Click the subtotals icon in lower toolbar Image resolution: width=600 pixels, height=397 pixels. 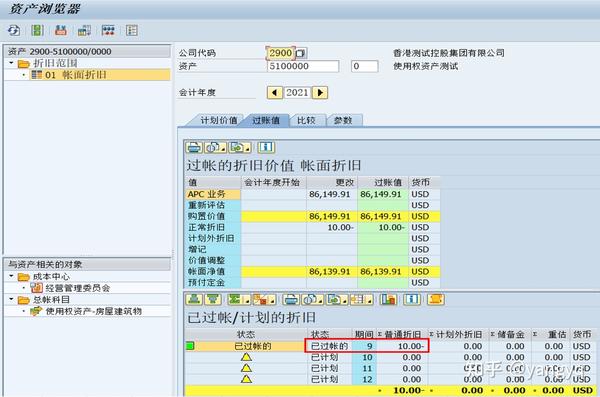coord(260,299)
